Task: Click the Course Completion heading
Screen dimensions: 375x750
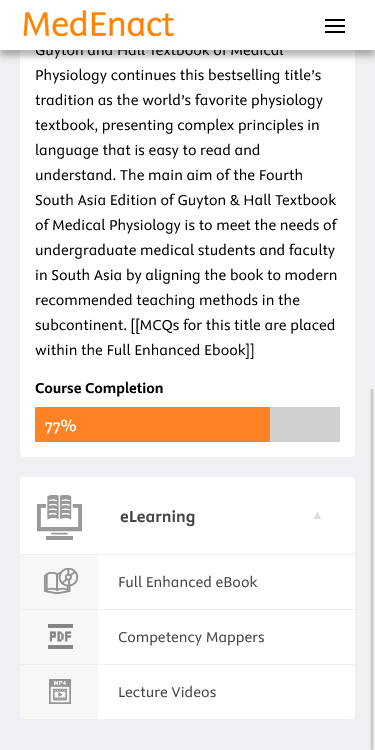Action: point(99,388)
